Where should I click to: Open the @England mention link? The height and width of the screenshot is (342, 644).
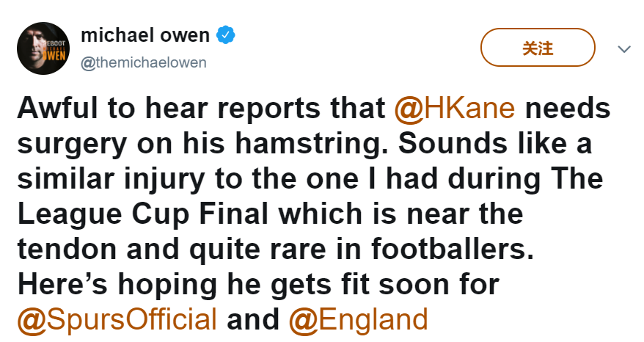[x=358, y=319]
